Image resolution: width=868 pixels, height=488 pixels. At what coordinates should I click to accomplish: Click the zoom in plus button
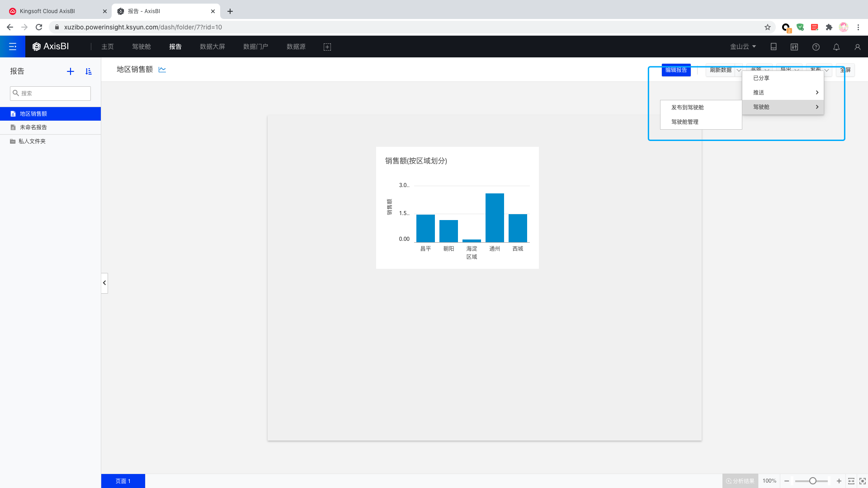tap(839, 481)
